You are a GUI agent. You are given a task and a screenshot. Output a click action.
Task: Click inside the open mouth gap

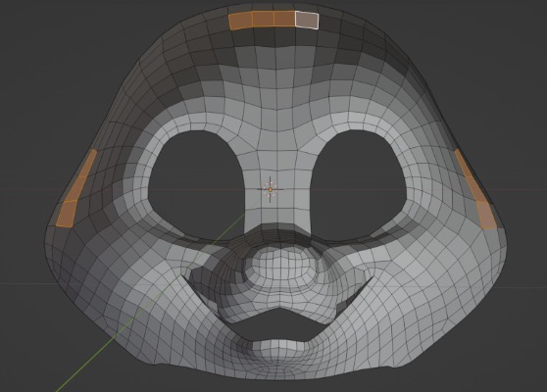click(x=278, y=324)
